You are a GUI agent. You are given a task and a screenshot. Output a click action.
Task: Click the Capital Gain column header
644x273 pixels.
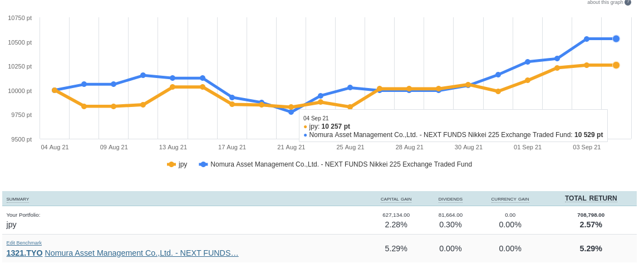396,199
